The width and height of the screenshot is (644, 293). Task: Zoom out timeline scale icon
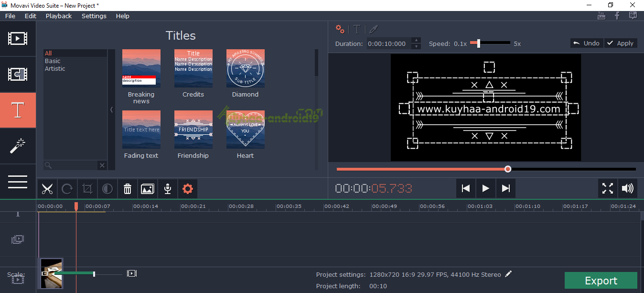pos(45,274)
